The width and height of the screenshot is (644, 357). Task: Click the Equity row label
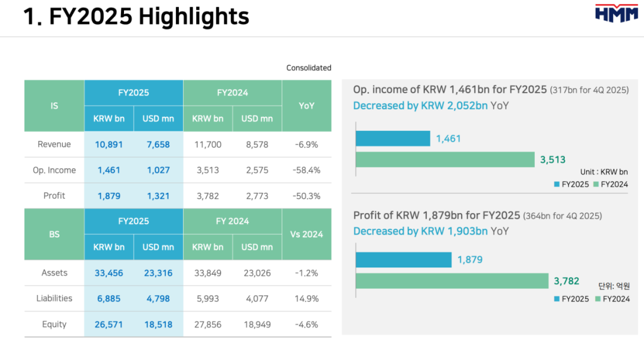pyautogui.click(x=54, y=325)
